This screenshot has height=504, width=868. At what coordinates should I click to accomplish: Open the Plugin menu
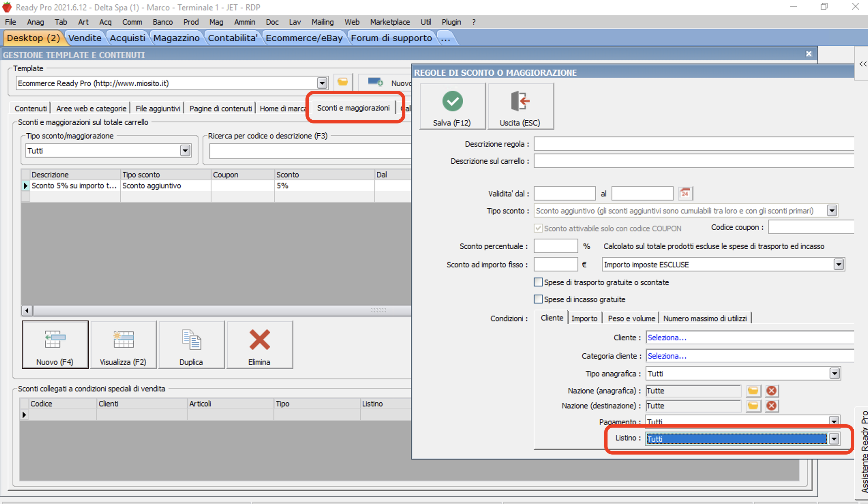point(451,22)
